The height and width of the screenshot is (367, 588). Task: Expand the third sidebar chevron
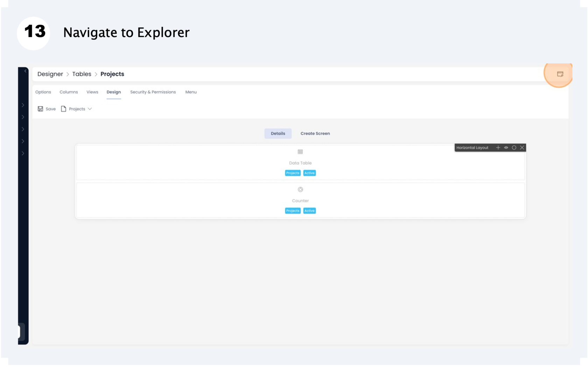pyautogui.click(x=23, y=129)
